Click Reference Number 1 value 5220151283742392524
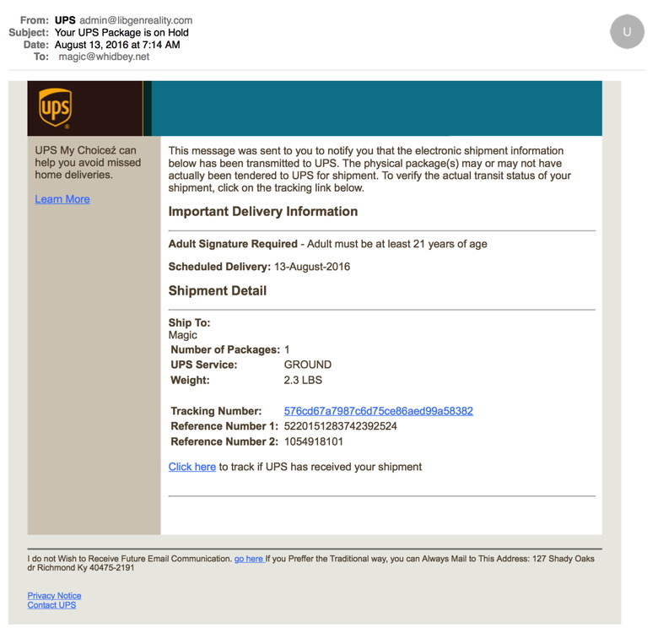 pyautogui.click(x=340, y=426)
